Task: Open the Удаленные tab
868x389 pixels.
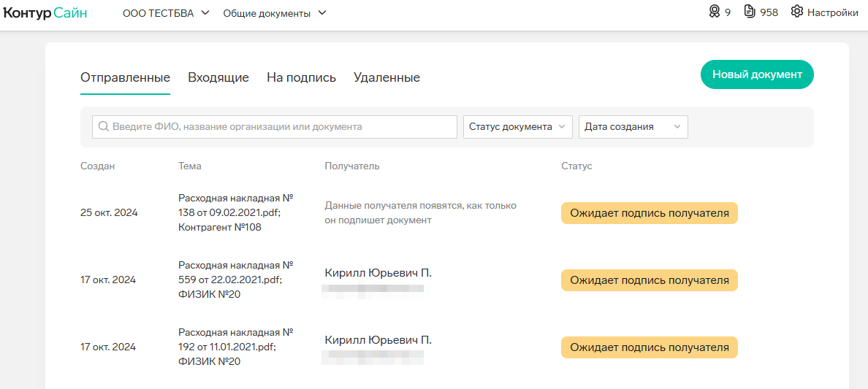Action: (x=387, y=77)
